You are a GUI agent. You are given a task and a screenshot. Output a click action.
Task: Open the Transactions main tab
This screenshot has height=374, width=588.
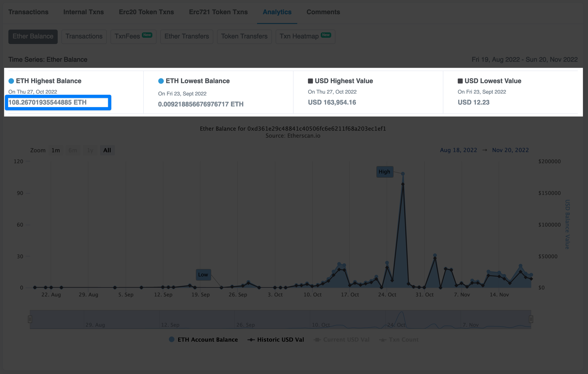(28, 12)
